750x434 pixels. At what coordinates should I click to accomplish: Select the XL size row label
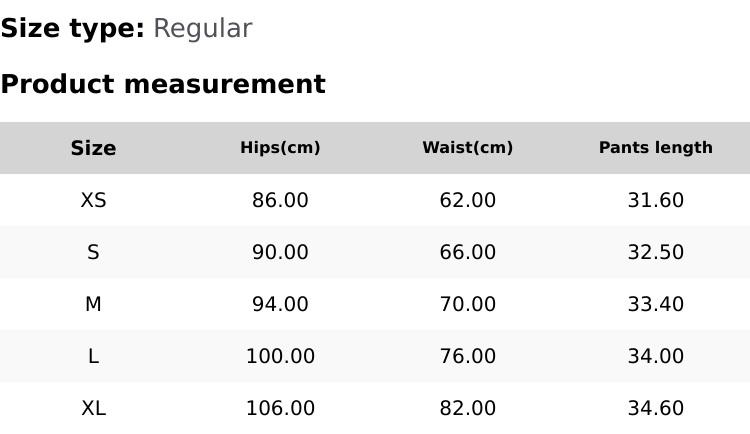click(x=93, y=409)
